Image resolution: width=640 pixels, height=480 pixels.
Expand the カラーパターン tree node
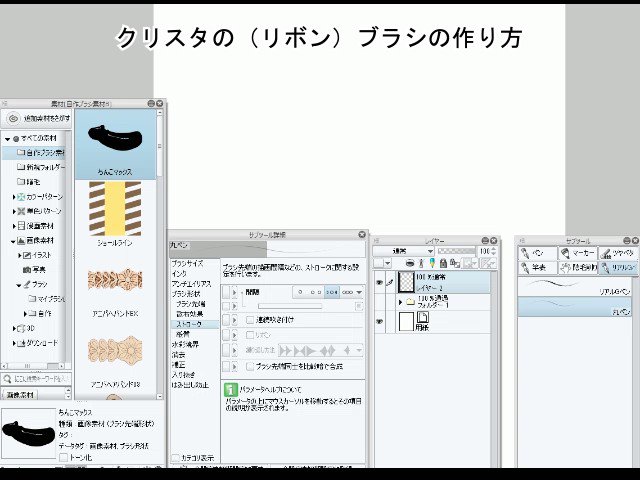[14, 197]
